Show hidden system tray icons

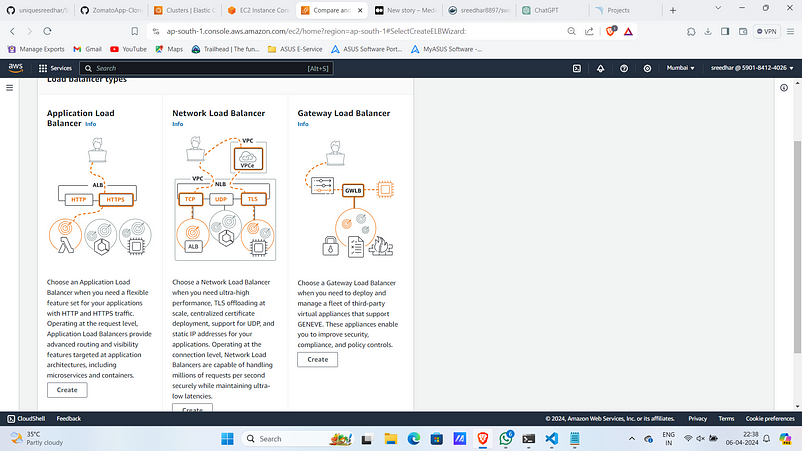(632, 439)
